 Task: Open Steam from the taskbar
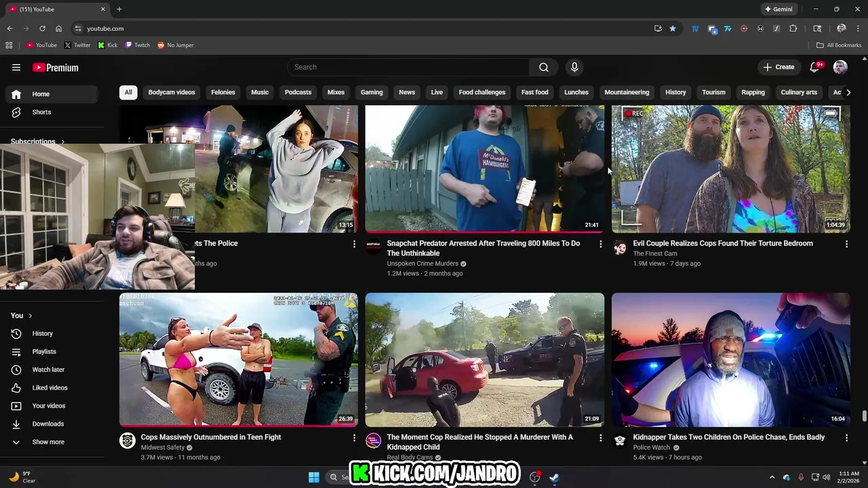tap(554, 477)
